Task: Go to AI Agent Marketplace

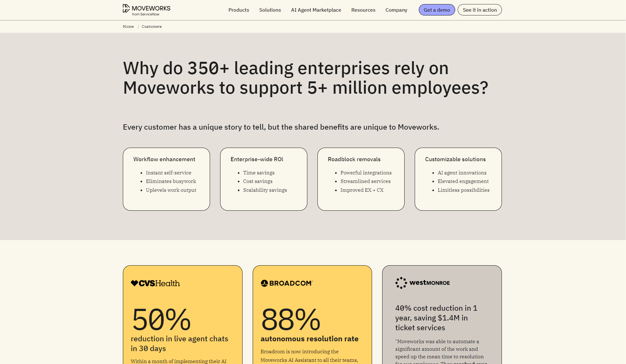Action: point(316,10)
